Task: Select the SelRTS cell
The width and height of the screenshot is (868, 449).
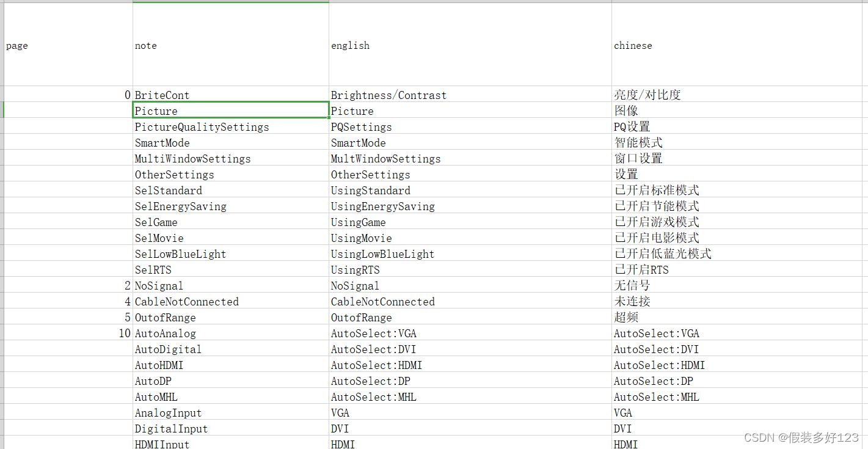Action: click(231, 269)
